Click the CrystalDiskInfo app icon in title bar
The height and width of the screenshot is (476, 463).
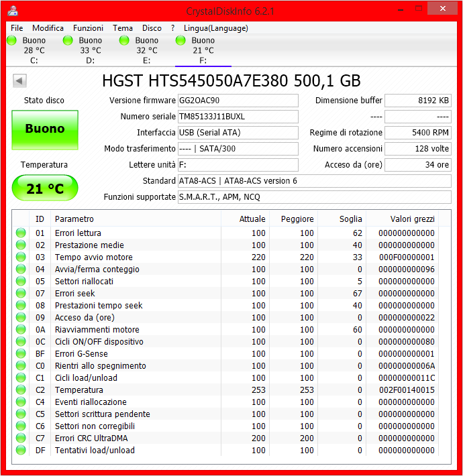[13, 11]
